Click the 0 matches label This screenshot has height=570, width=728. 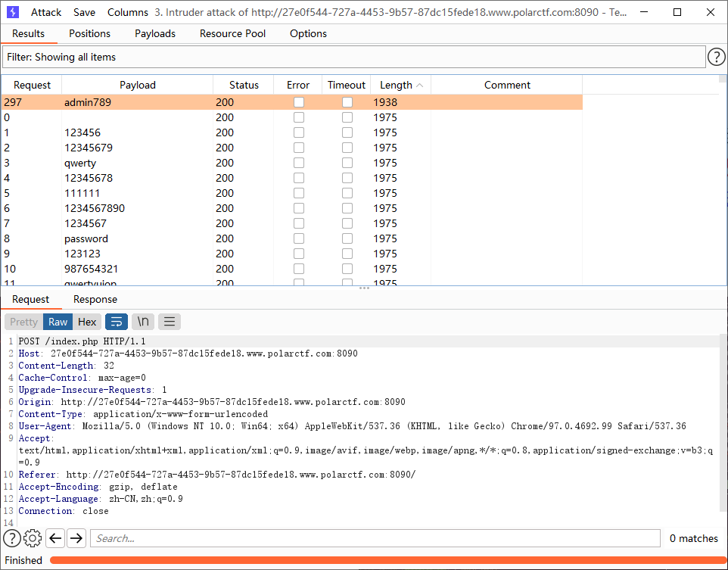[694, 538]
